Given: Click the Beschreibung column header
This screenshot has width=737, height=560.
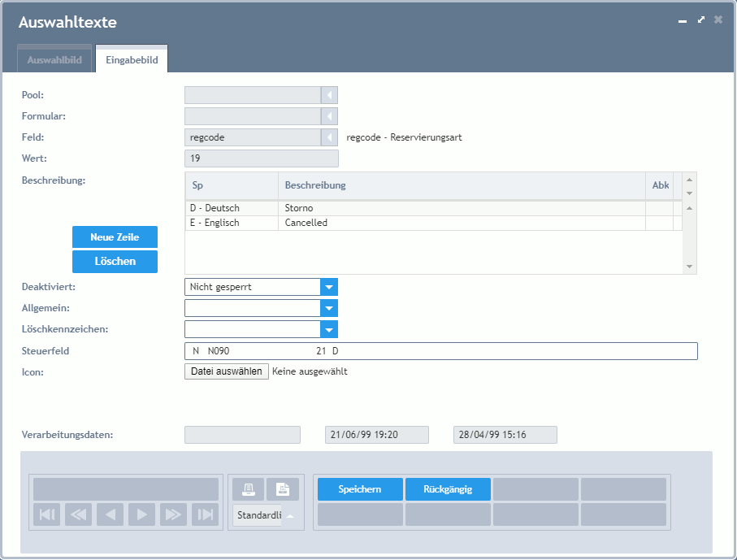Looking at the screenshot, I should tap(462, 185).
